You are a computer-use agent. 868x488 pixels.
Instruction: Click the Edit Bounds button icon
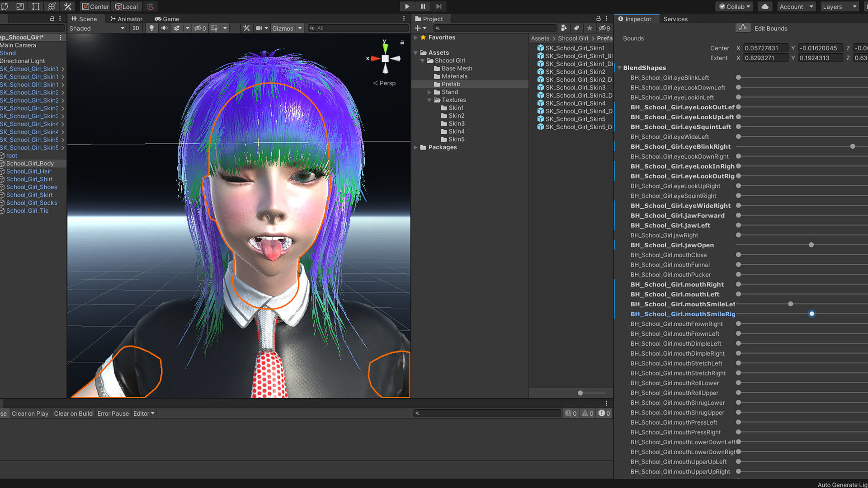pyautogui.click(x=742, y=28)
